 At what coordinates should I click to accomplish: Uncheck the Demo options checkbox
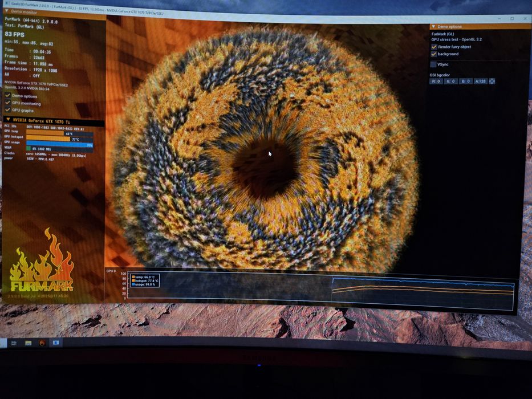pos(7,95)
